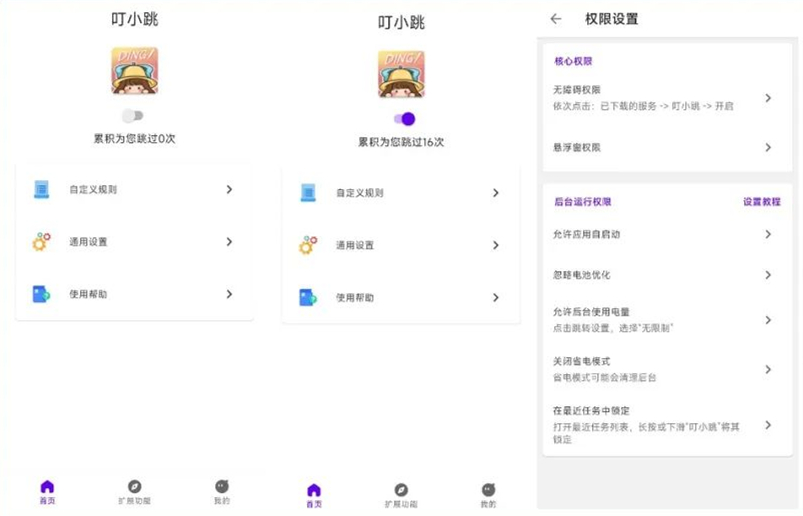Tap 通用设置 label in the 0次 screen
This screenshot has height=516, width=803.
(89, 242)
